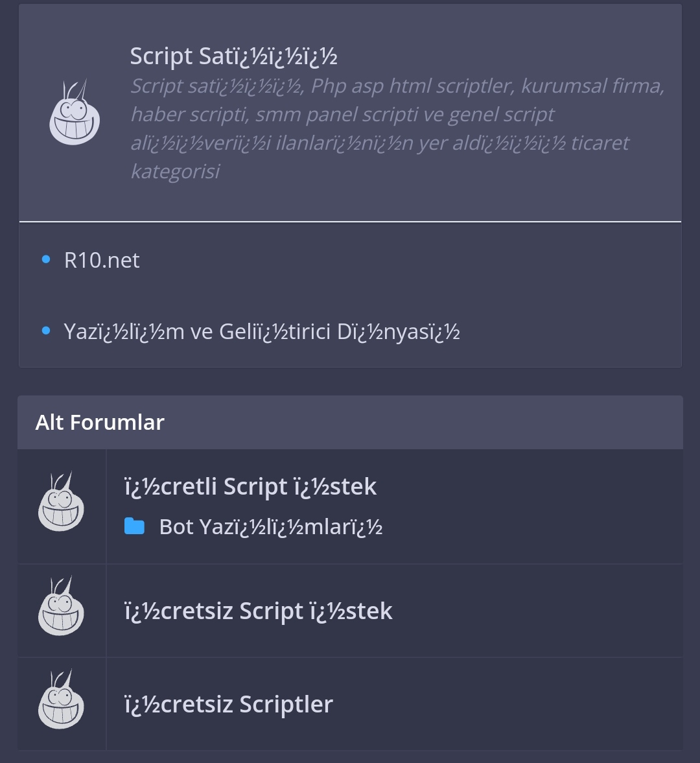Image resolution: width=700 pixels, height=763 pixels.
Task: Click the mascot icon for cretli Script stek forum
Action: [x=62, y=501]
